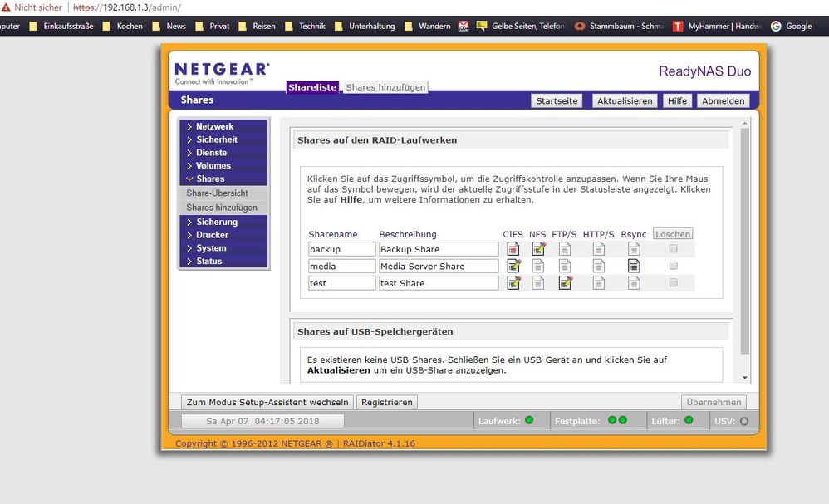Click the Lüfter green status LED
The height and width of the screenshot is (504, 829).
point(689,420)
